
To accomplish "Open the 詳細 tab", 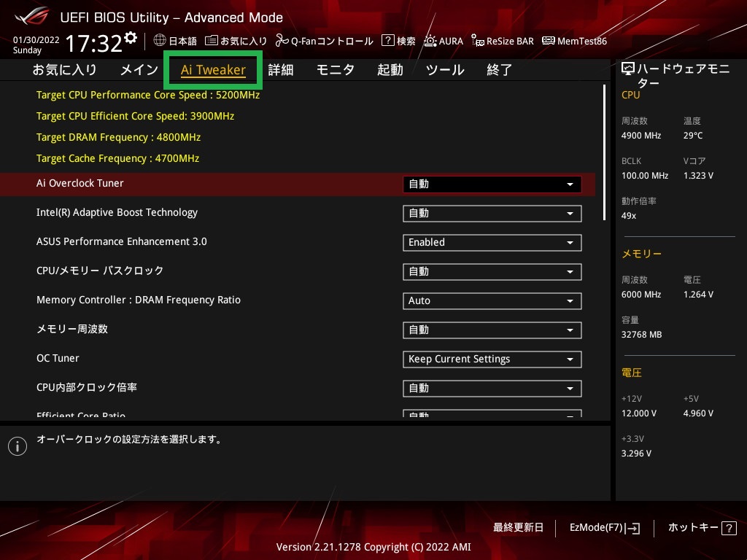I will click(x=281, y=70).
